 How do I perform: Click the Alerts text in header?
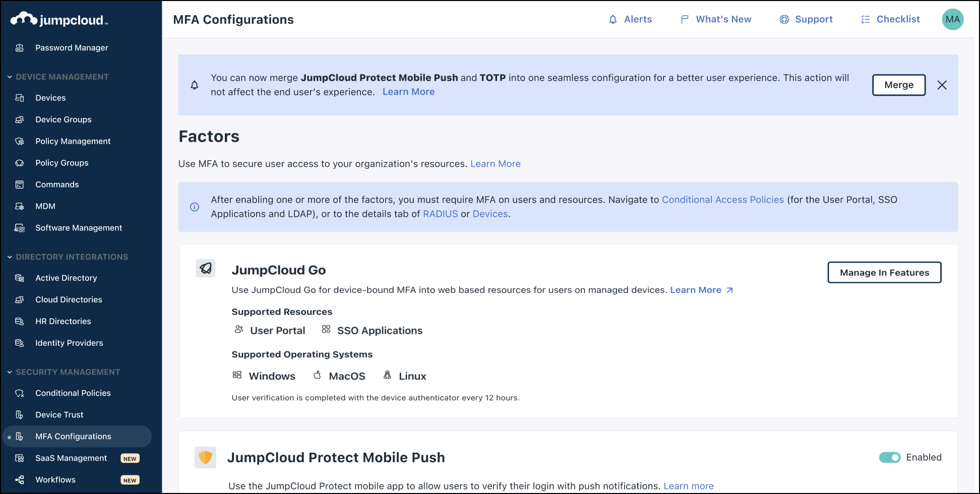pos(638,19)
